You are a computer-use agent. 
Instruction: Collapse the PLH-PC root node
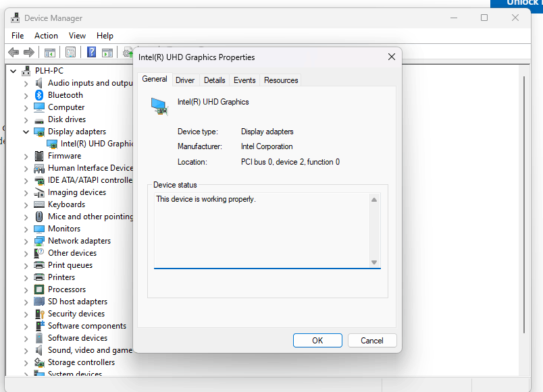coord(13,72)
